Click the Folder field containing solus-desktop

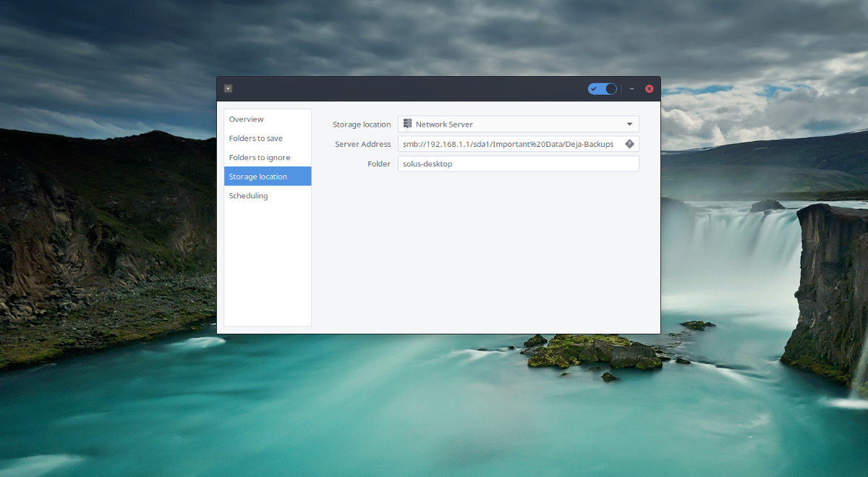pyautogui.click(x=518, y=164)
